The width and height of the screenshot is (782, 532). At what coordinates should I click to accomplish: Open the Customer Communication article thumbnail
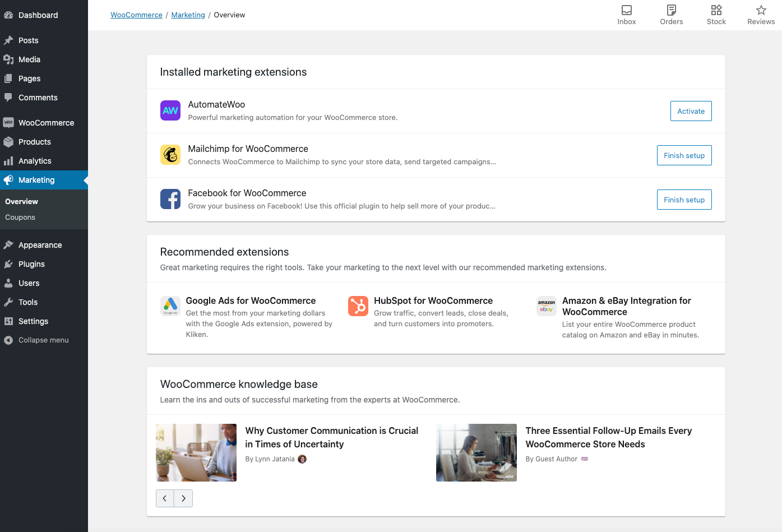point(196,452)
